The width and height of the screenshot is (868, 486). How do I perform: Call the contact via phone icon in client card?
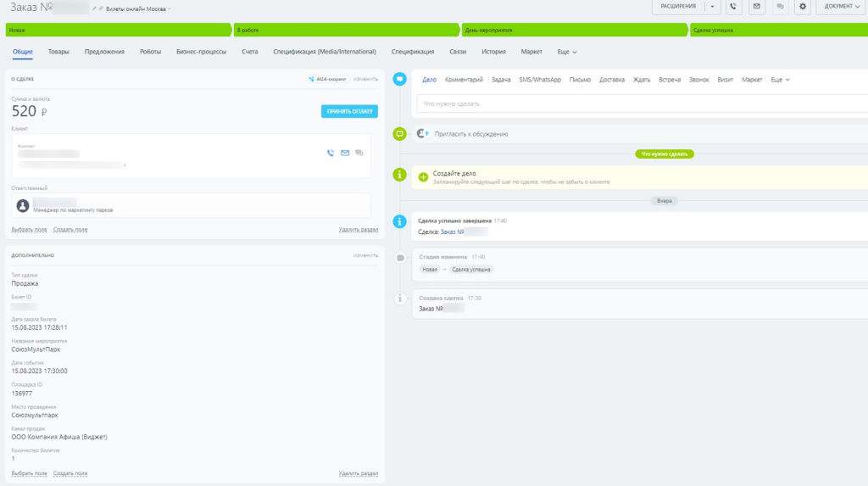[x=331, y=153]
